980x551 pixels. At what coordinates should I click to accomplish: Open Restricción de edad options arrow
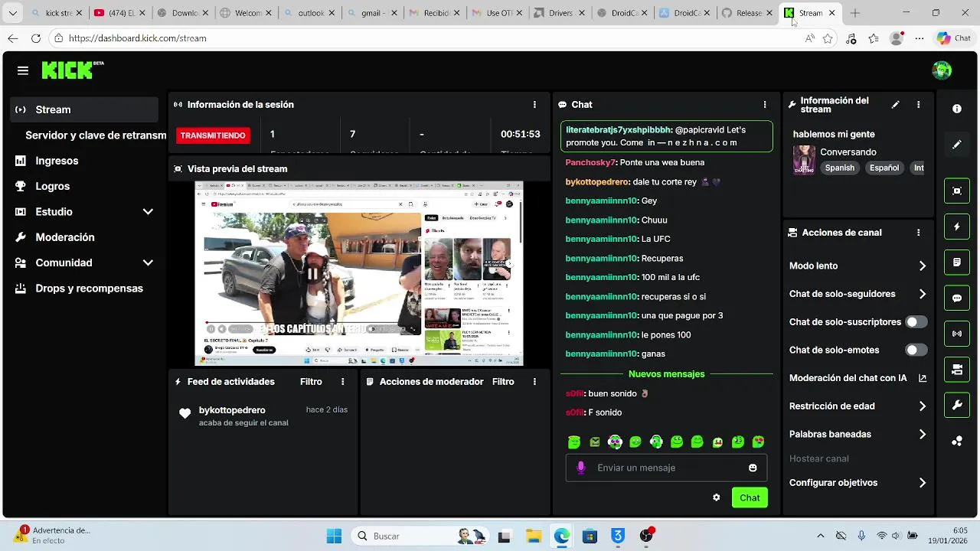click(922, 406)
